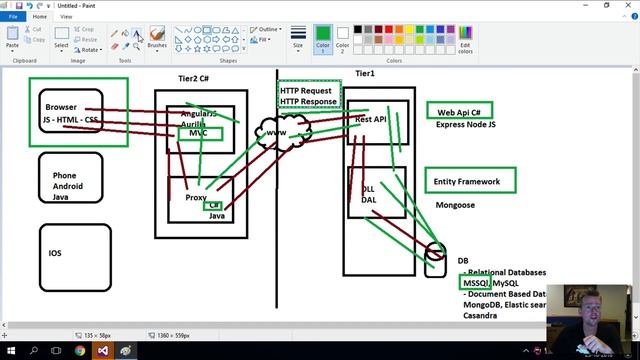Select the Color picker eyedropper tool
This screenshot has width=640, height=360.
[125, 47]
